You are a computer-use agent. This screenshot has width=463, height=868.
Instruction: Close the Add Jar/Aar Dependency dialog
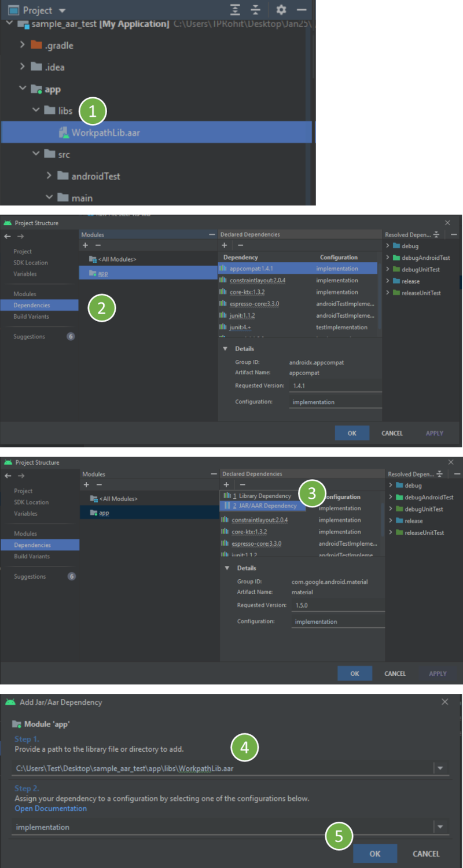click(x=444, y=702)
